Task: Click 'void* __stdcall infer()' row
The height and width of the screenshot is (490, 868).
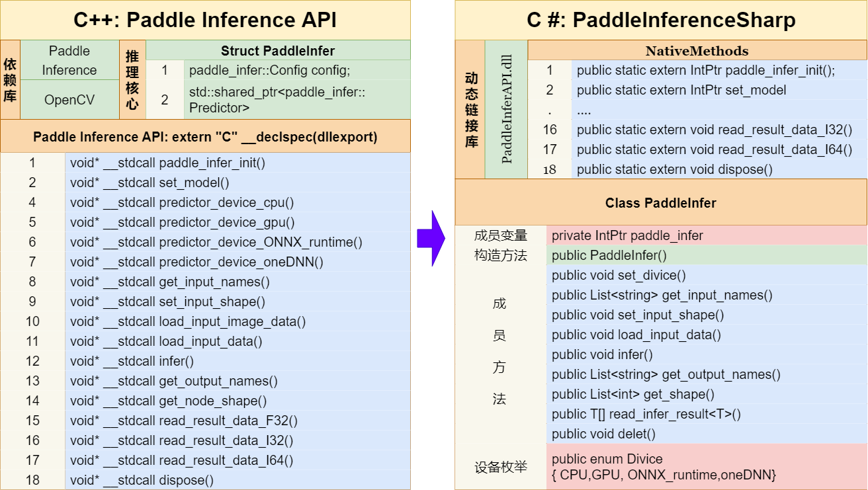Action: (238, 361)
